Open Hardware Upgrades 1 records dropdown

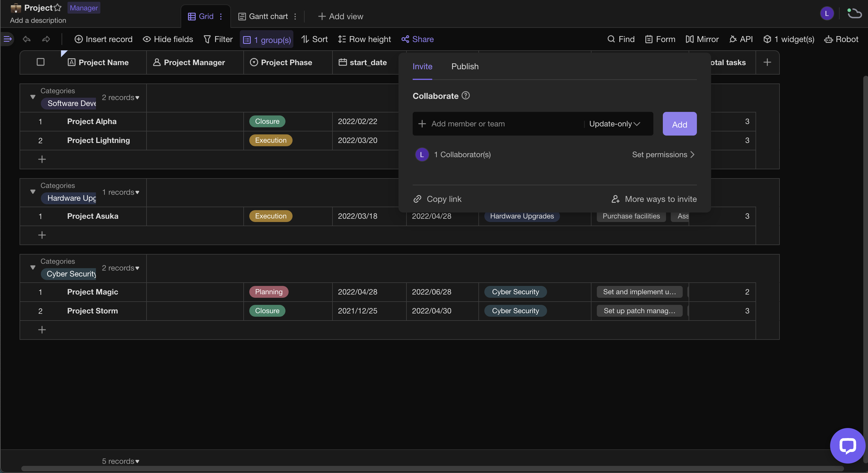pos(120,192)
